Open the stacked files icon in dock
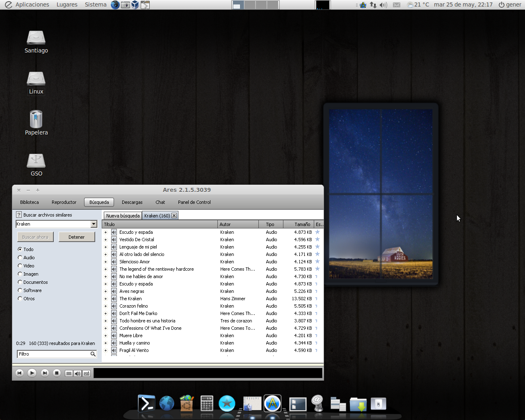The image size is (525, 420). click(x=338, y=404)
